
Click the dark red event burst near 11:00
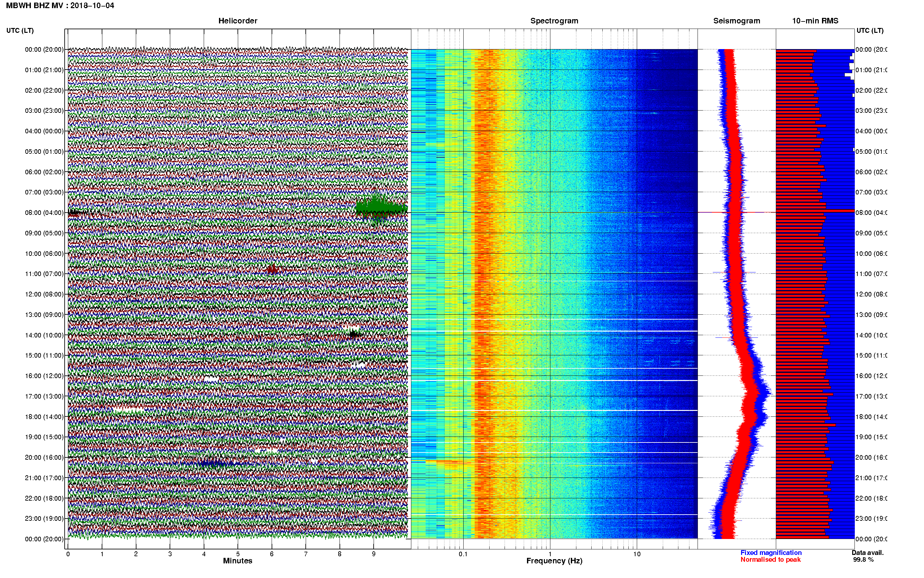point(272,270)
